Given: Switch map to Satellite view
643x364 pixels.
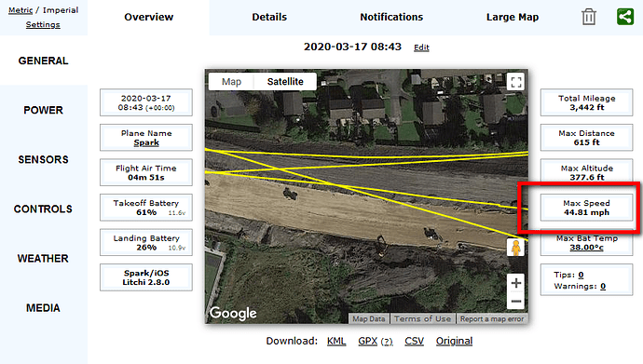Looking at the screenshot, I should (x=285, y=82).
